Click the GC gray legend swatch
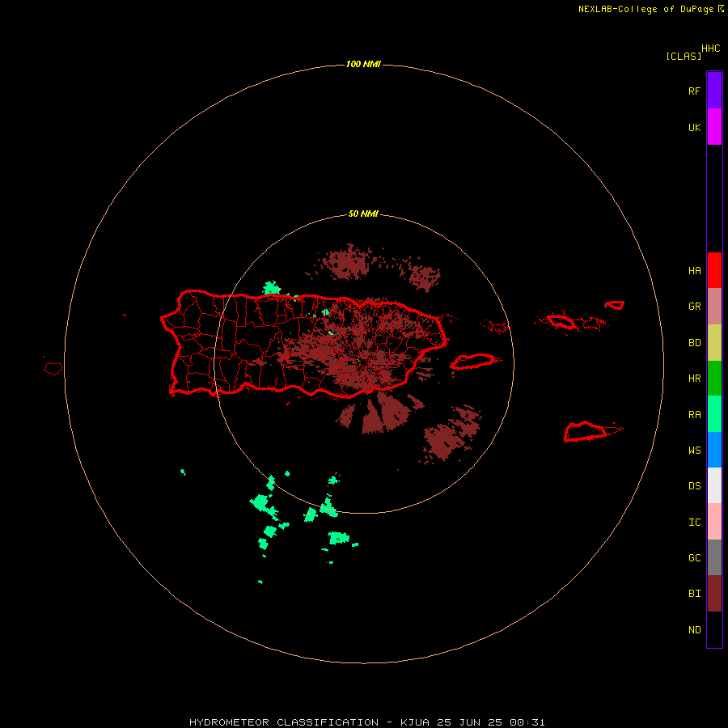This screenshot has height=728, width=728. tap(714, 557)
